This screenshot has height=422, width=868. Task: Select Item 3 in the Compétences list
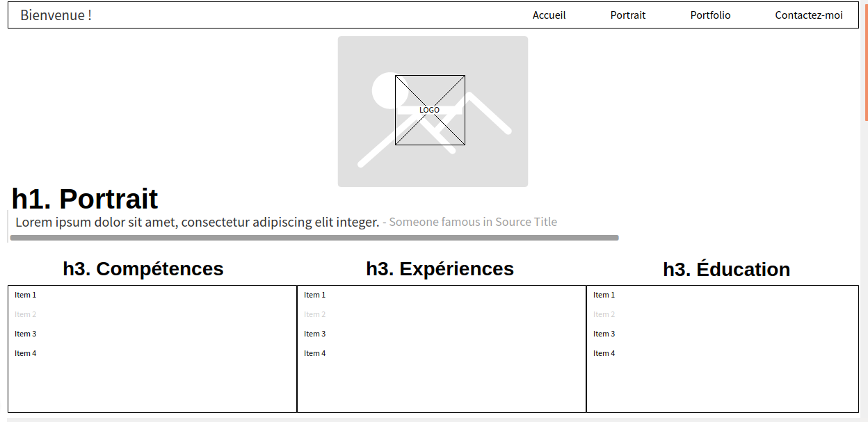pyautogui.click(x=26, y=334)
